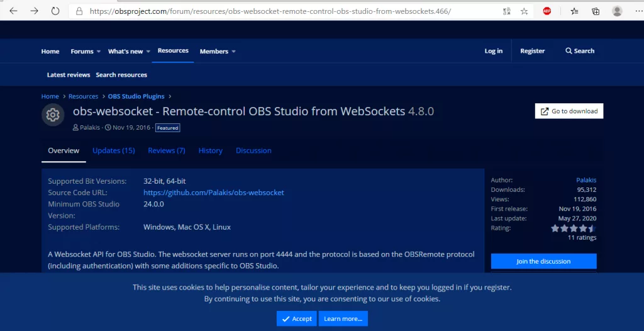Click the Join the discussion button
This screenshot has height=331, width=644.
tap(543, 261)
